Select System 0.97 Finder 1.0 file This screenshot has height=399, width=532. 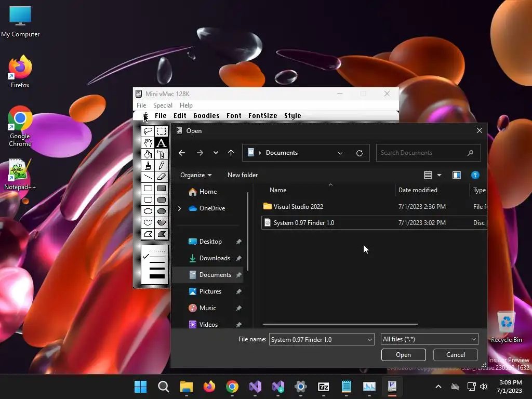click(374, 223)
